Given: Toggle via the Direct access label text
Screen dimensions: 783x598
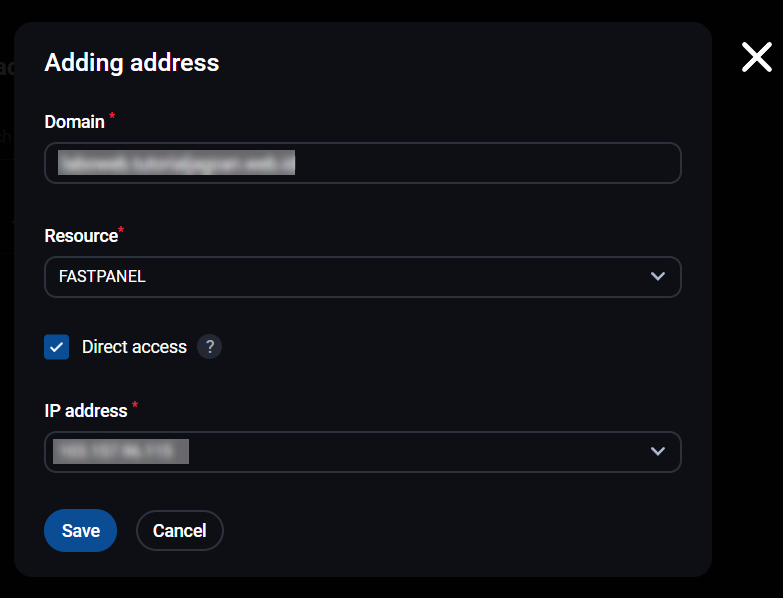Looking at the screenshot, I should [134, 347].
